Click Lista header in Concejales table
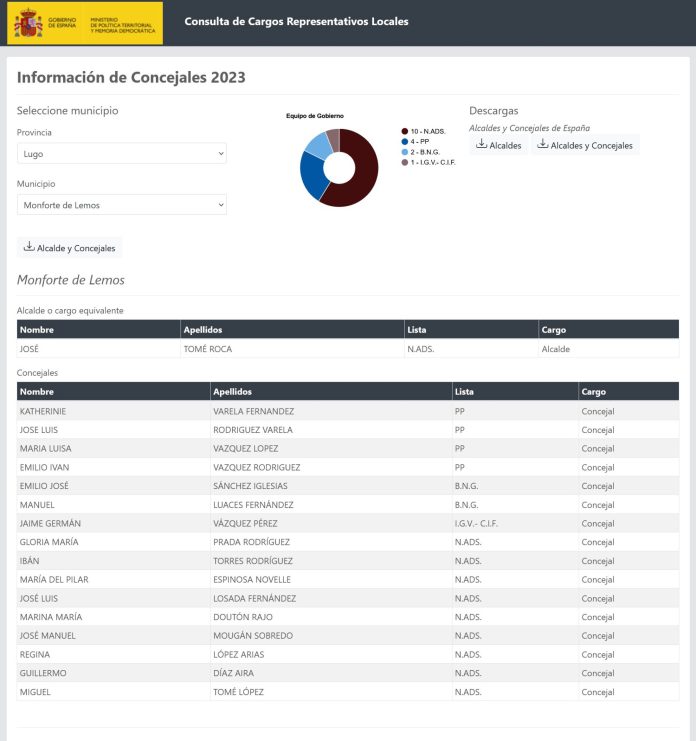 [x=464, y=392]
